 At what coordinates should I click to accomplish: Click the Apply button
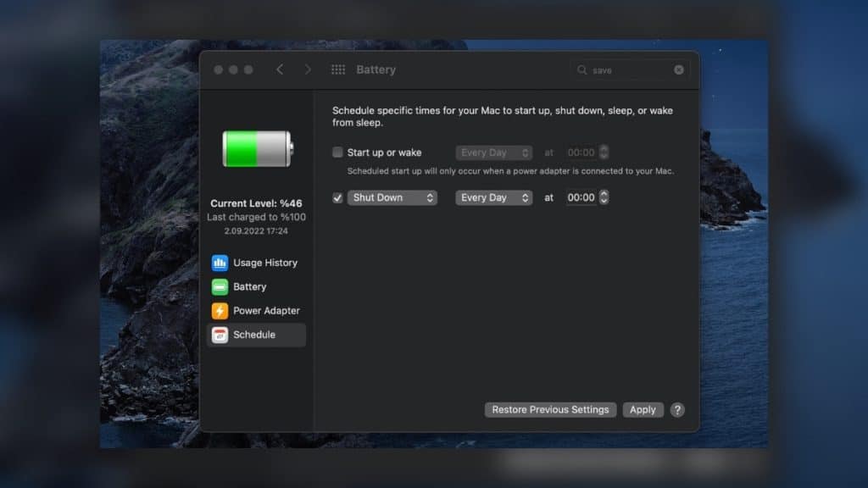[x=643, y=409]
